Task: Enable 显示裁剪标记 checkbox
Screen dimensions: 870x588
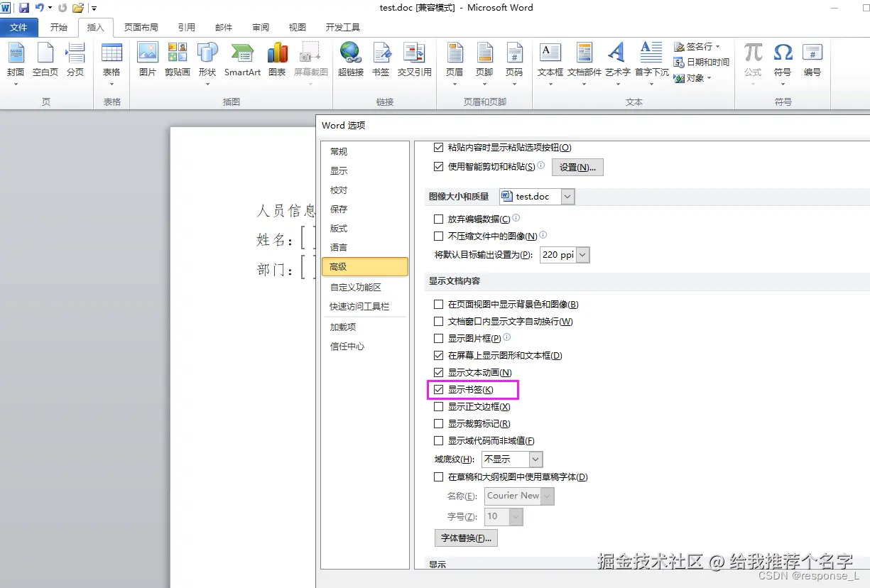Action: tap(438, 424)
